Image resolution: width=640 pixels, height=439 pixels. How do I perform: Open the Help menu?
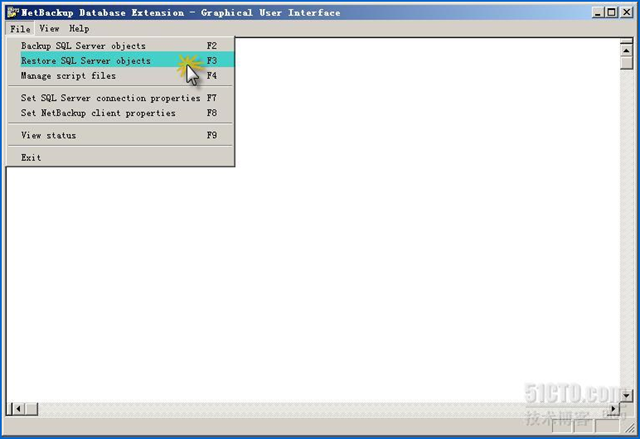79,29
